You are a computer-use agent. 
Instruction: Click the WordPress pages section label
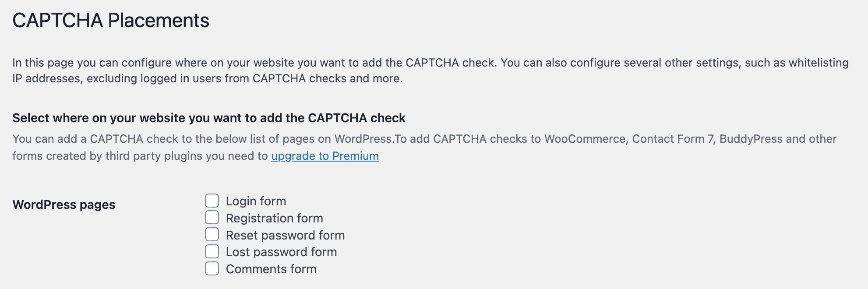pos(65,204)
